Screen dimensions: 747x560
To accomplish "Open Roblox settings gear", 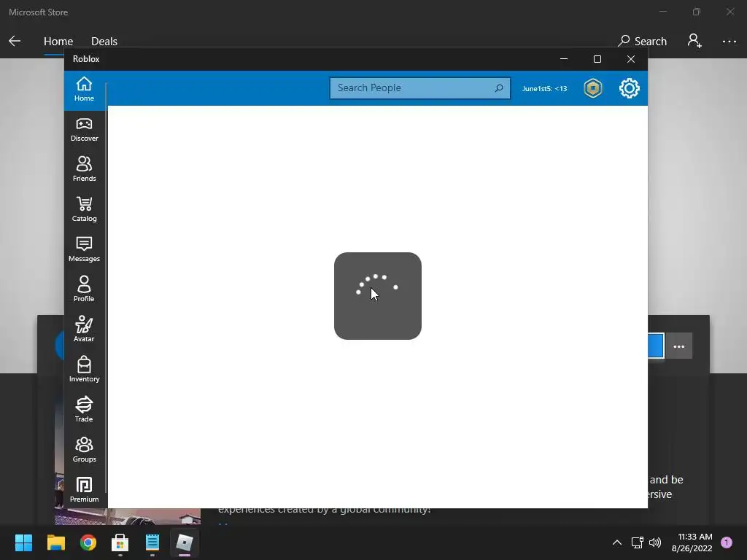I will pos(630,88).
